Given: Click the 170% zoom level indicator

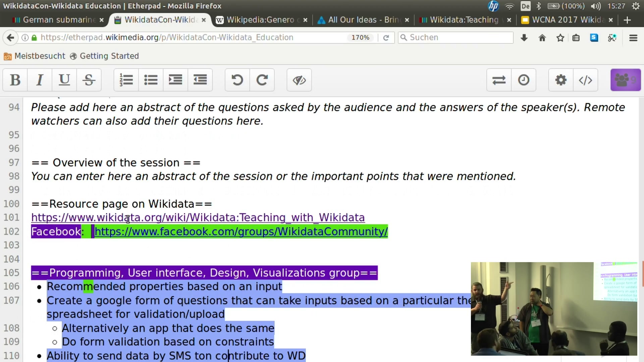Looking at the screenshot, I should tap(360, 38).
